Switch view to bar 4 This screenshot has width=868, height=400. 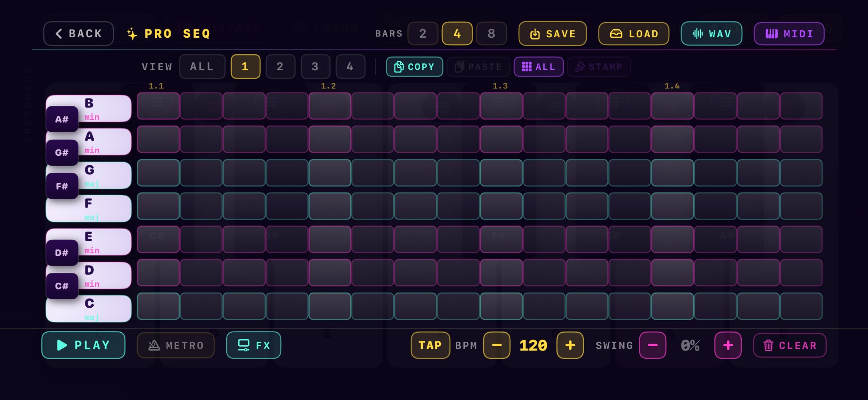click(350, 66)
